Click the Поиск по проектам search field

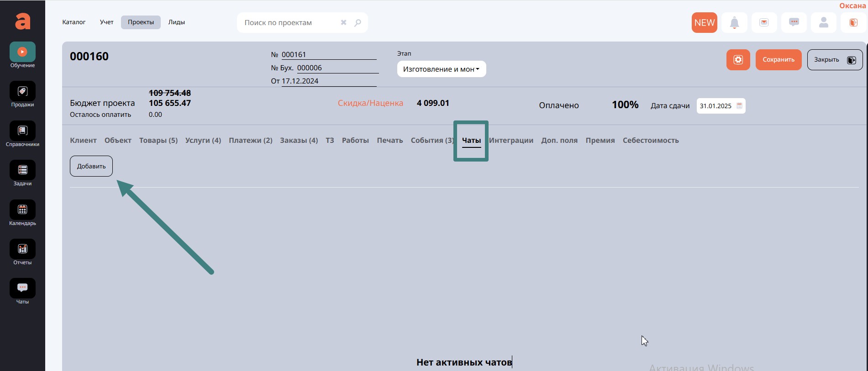click(290, 23)
